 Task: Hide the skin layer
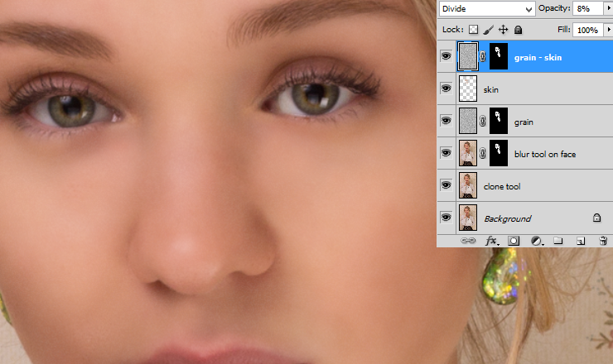[446, 89]
